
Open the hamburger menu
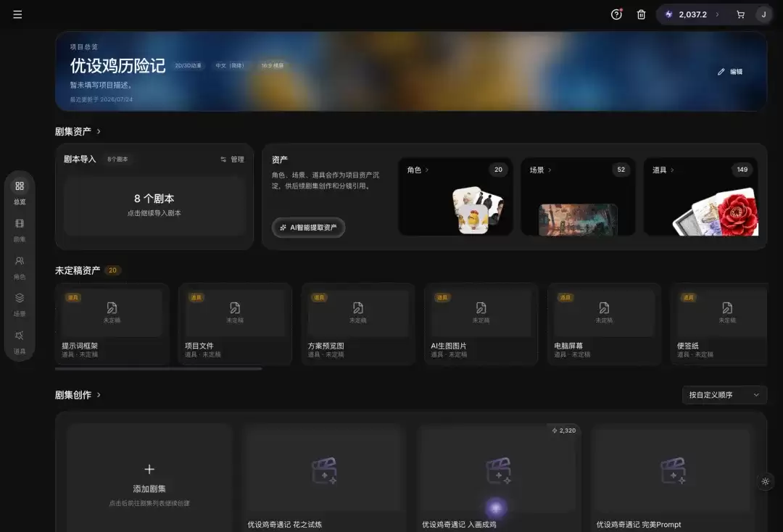pyautogui.click(x=17, y=14)
